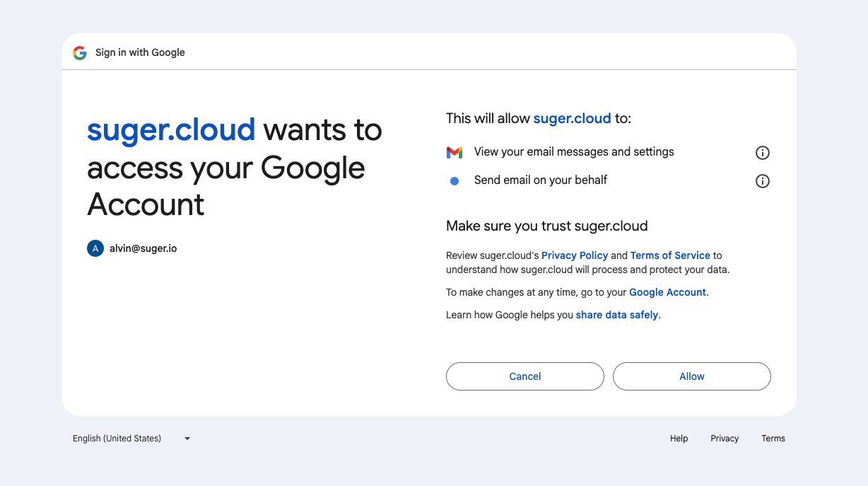Click the blue dot icon for send email scope
This screenshot has height=486, width=868.
[454, 180]
